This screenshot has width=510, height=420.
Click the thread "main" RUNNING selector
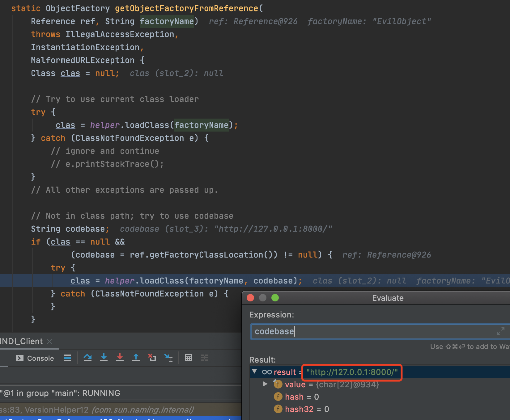(62, 393)
